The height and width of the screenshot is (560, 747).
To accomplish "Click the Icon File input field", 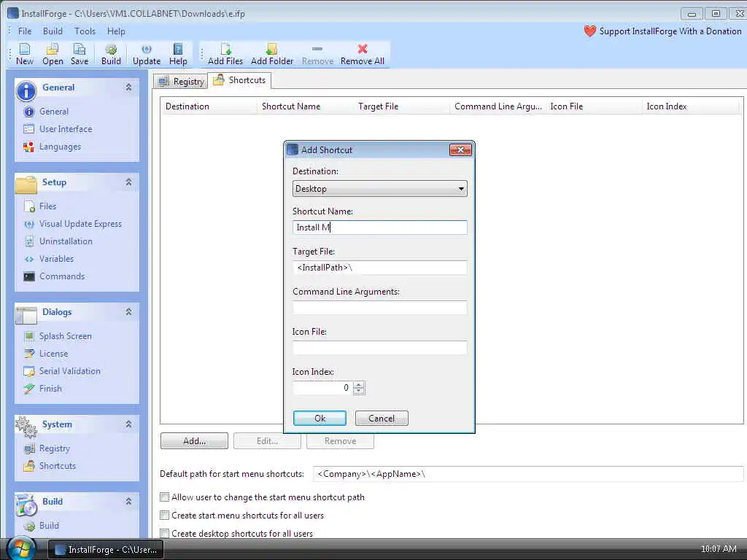I will tap(379, 348).
